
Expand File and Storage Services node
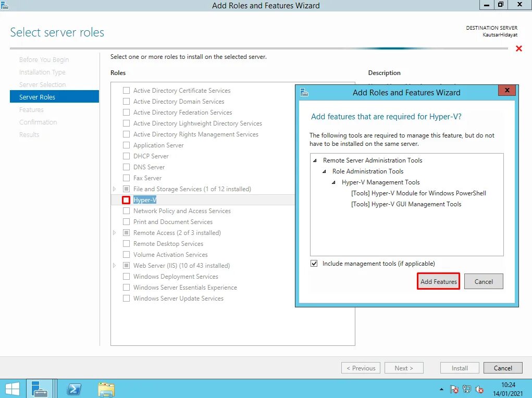click(114, 189)
